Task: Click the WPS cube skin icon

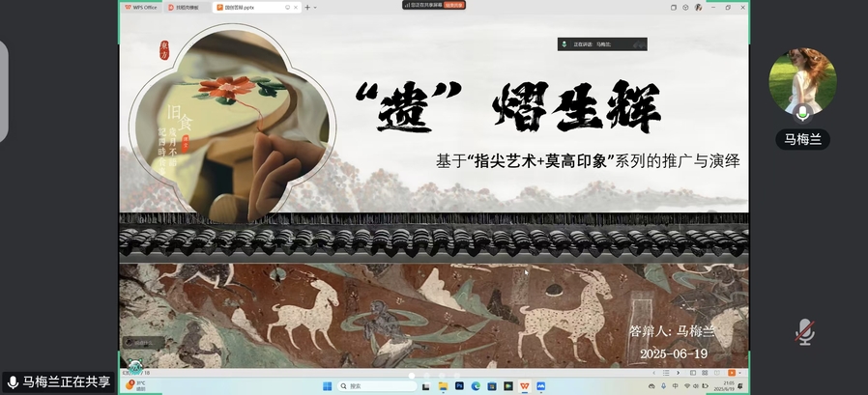Action: click(685, 7)
